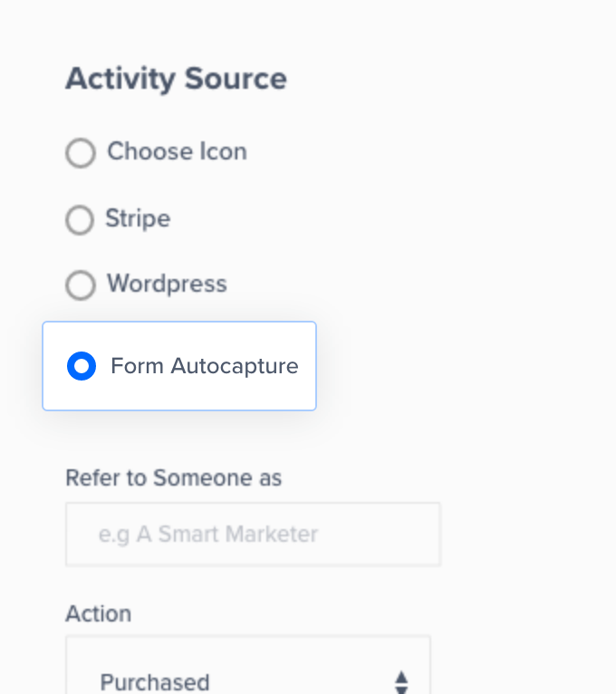This screenshot has height=694, width=616.
Task: Click the "e.g A Smart Marketer" placeholder text
Action: (208, 535)
